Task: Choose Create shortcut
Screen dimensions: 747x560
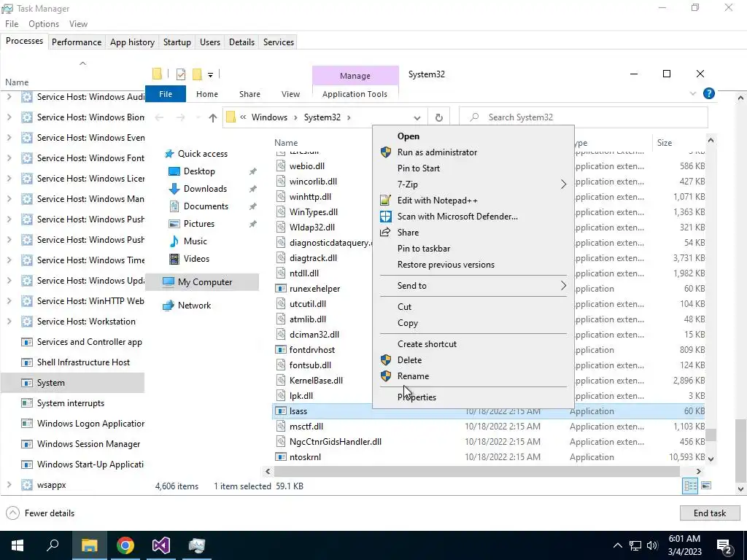Action: (x=426, y=344)
